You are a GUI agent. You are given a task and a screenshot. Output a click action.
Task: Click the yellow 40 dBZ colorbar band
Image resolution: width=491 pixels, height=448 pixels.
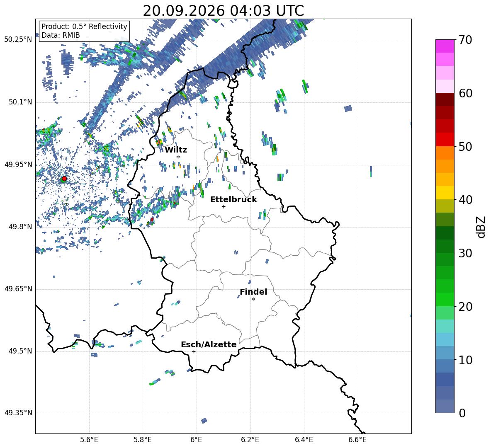(445, 193)
